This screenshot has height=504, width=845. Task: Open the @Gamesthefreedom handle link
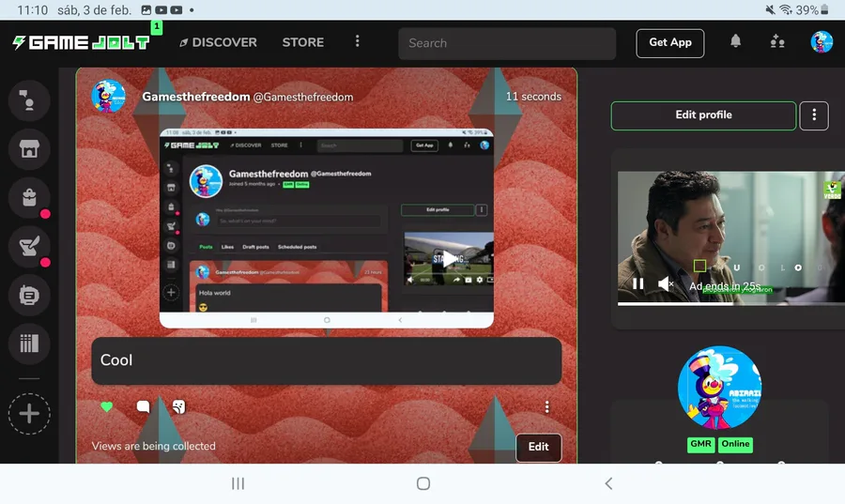(303, 98)
